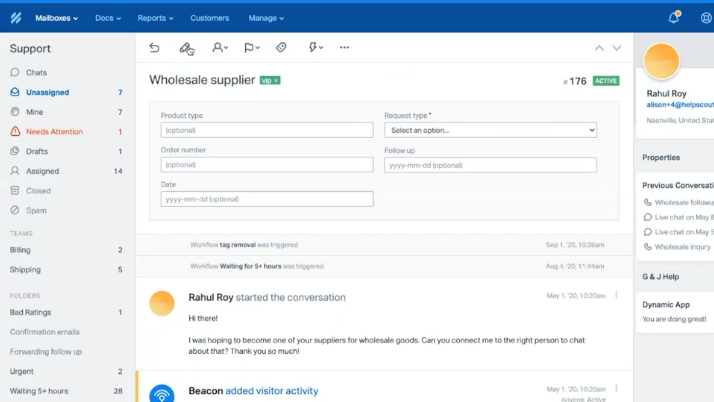The width and height of the screenshot is (714, 402).
Task: Expand the G & J Help section
Action: (661, 277)
